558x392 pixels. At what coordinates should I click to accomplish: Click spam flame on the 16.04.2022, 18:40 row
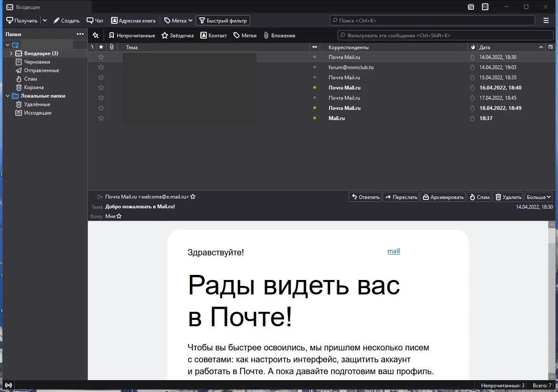(x=472, y=88)
